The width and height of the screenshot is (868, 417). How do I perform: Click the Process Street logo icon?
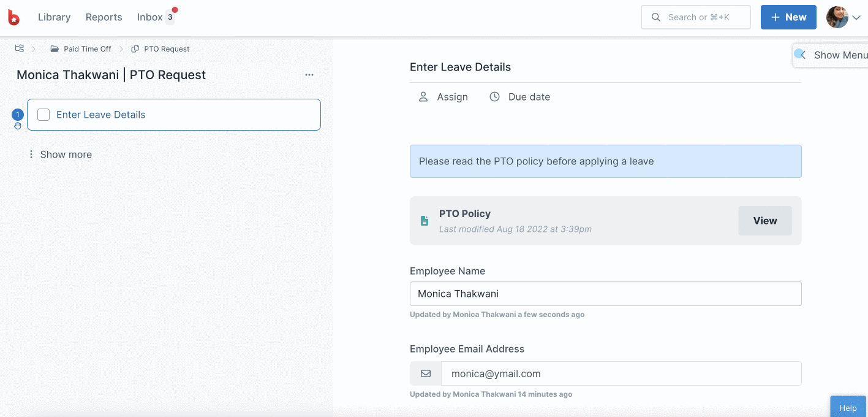click(x=13, y=17)
